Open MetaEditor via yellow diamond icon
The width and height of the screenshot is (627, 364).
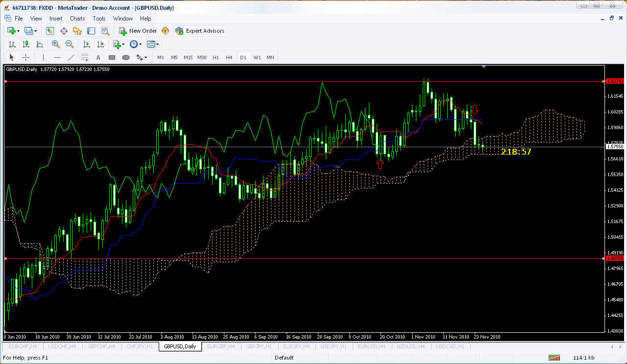[166, 31]
